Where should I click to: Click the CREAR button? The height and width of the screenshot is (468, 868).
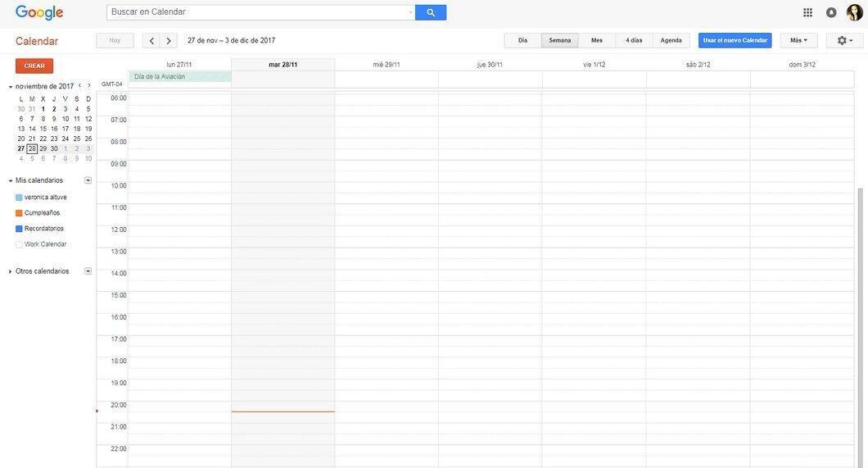tap(34, 66)
